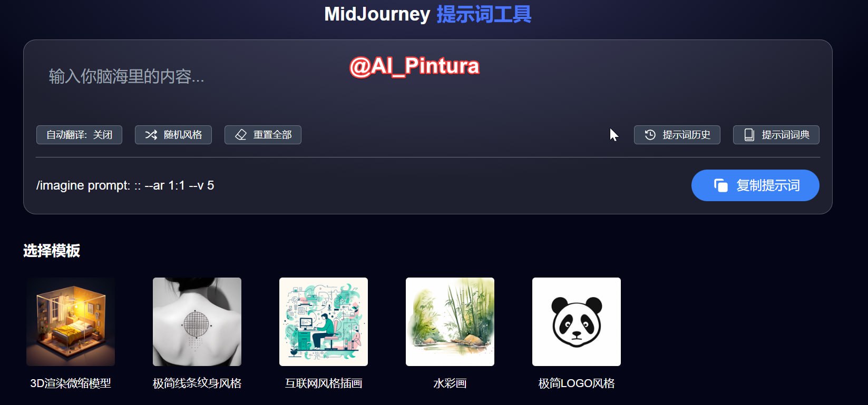868x405 pixels.
Task: Click the shuffle icon for 随机风格
Action: pyautogui.click(x=151, y=135)
